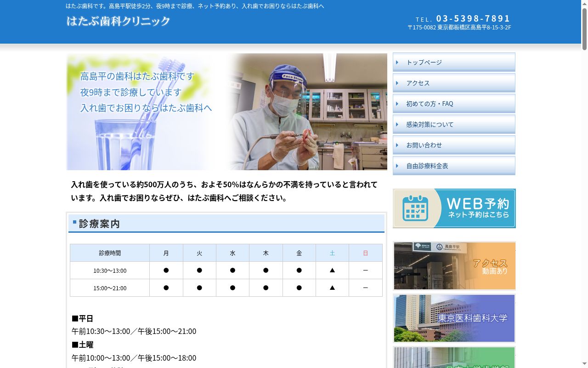Select the 15:00〜21:00 time cell

point(110,288)
